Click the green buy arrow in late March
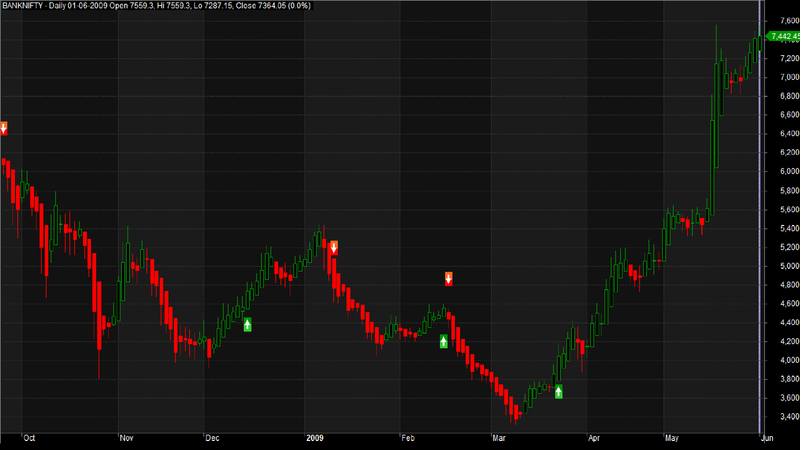Viewport: 800px width, 450px height. pyautogui.click(x=559, y=392)
